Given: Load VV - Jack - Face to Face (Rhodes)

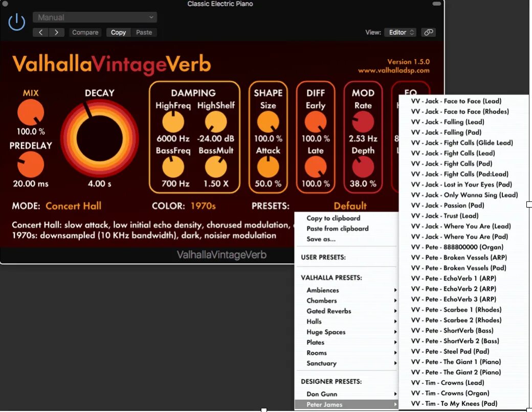Looking at the screenshot, I should pos(464,111).
